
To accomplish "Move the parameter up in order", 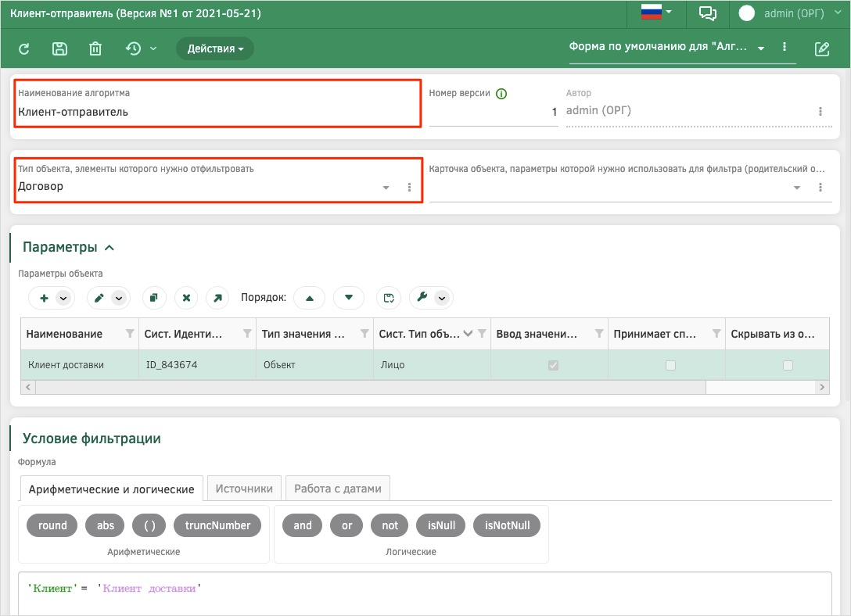I will coord(310,298).
